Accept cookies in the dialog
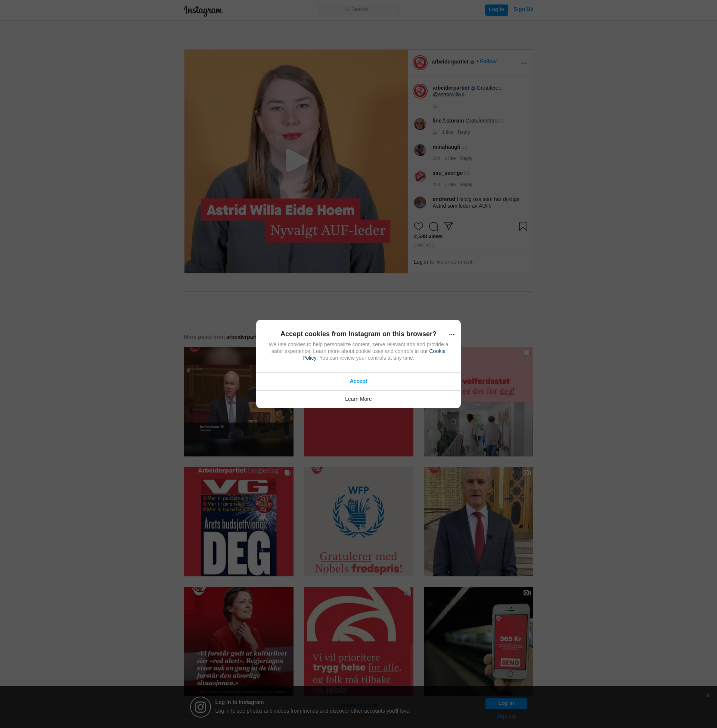 pyautogui.click(x=358, y=381)
